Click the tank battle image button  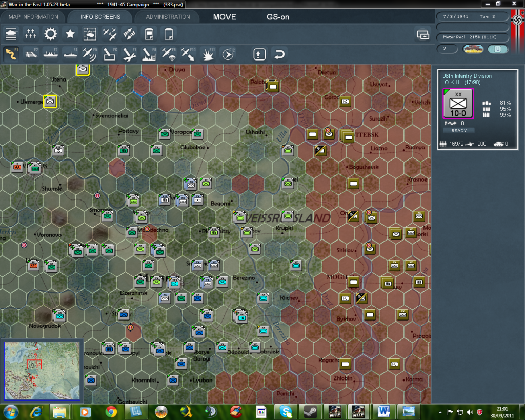coord(473,49)
